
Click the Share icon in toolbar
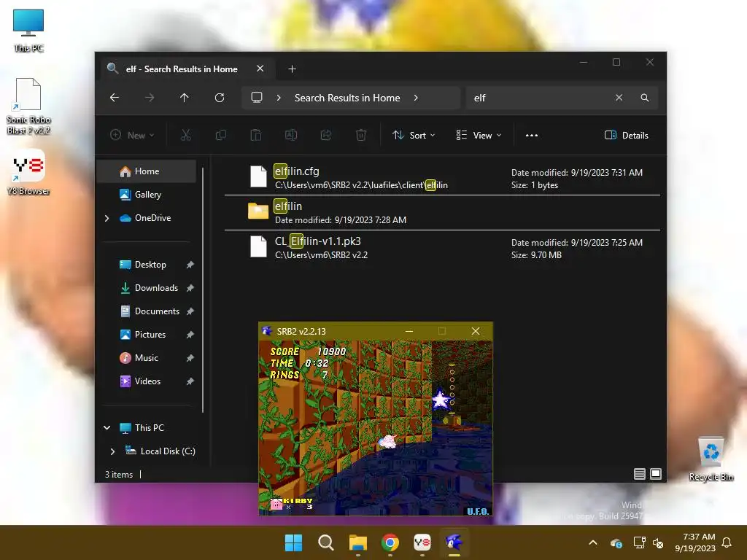tap(326, 135)
